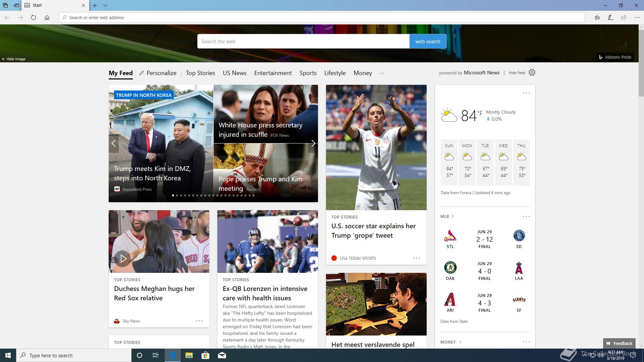Screen dimensions: 644x362
Task: Expand the MLB section chevron
Action: click(x=452, y=216)
